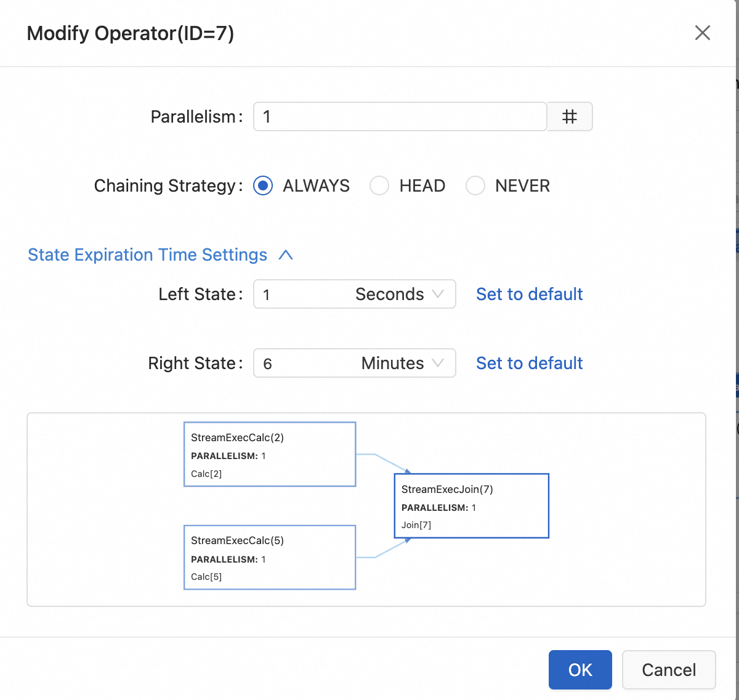The image size is (739, 700).
Task: Select the StreamExecCalc(2) node
Action: click(x=270, y=454)
